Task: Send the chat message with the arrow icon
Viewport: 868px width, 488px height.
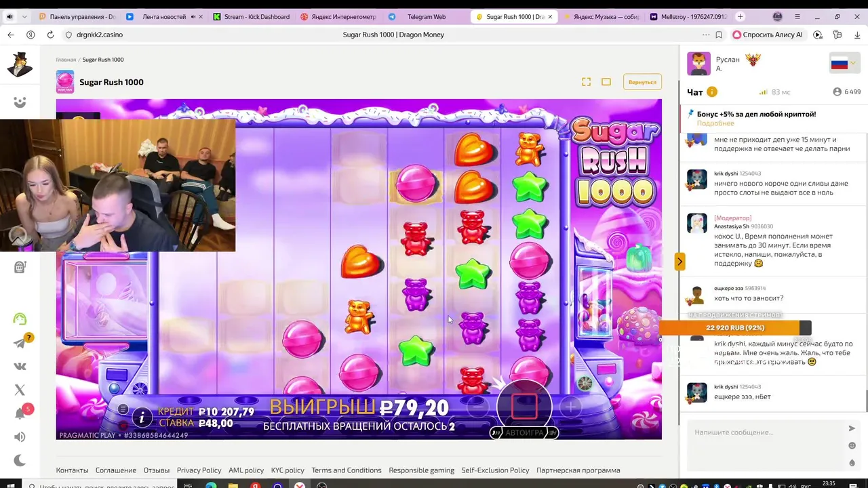Action: coord(852,428)
